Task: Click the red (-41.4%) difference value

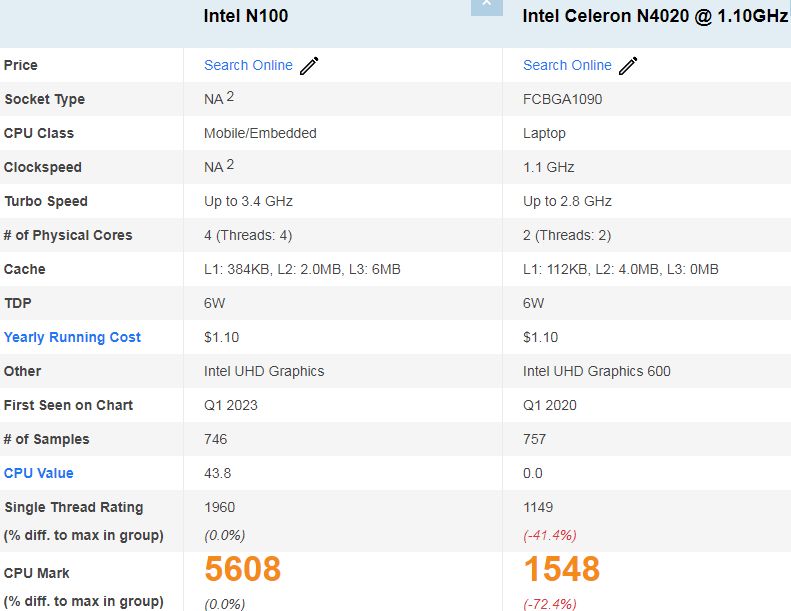Action: click(x=549, y=535)
